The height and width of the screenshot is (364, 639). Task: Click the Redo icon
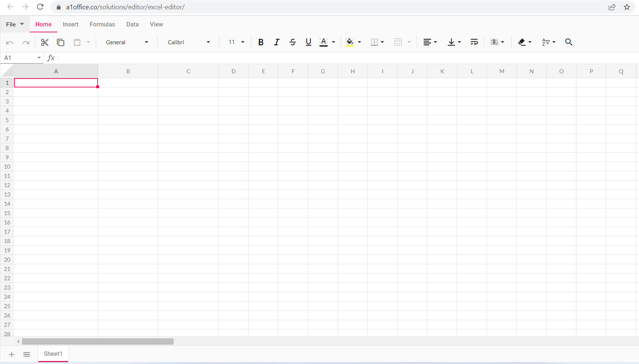(x=25, y=42)
